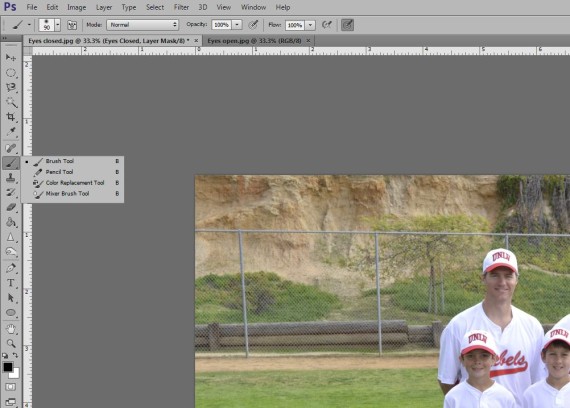Open the Flow slider dropdown

[x=310, y=25]
